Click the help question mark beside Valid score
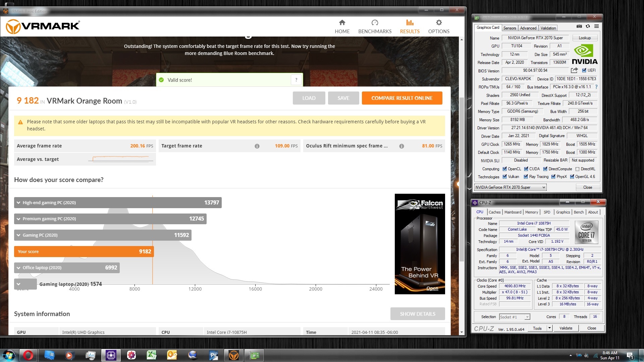The width and height of the screenshot is (644, 362). tap(296, 80)
